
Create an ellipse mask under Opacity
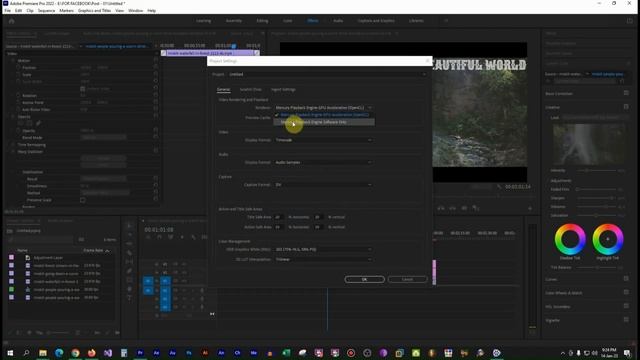[20, 123]
